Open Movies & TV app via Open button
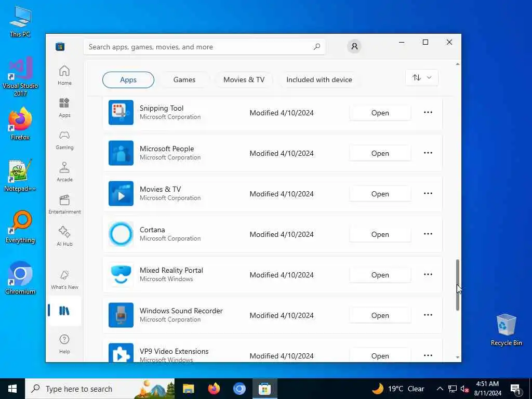 pos(380,194)
